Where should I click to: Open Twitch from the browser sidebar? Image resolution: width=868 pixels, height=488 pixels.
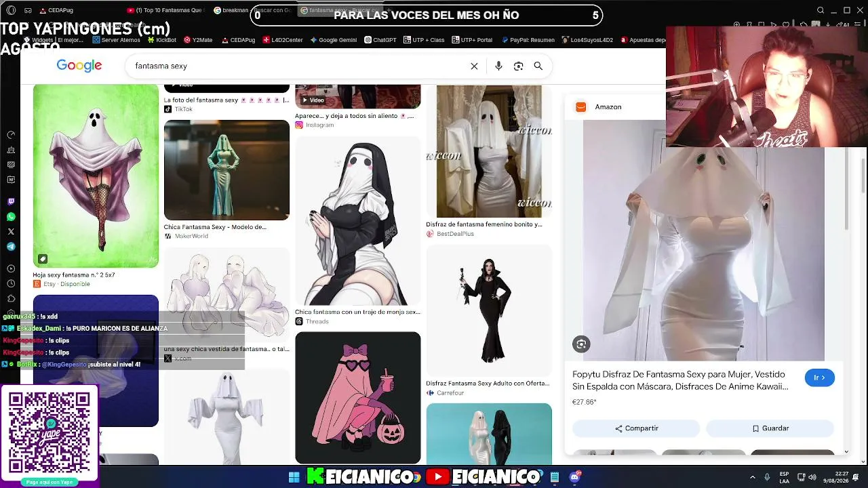point(11,202)
